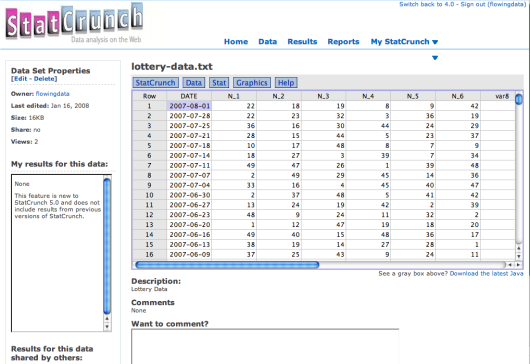The height and width of the screenshot is (364, 530).
Task: Click the Lottery Data description text
Action: 149,289
